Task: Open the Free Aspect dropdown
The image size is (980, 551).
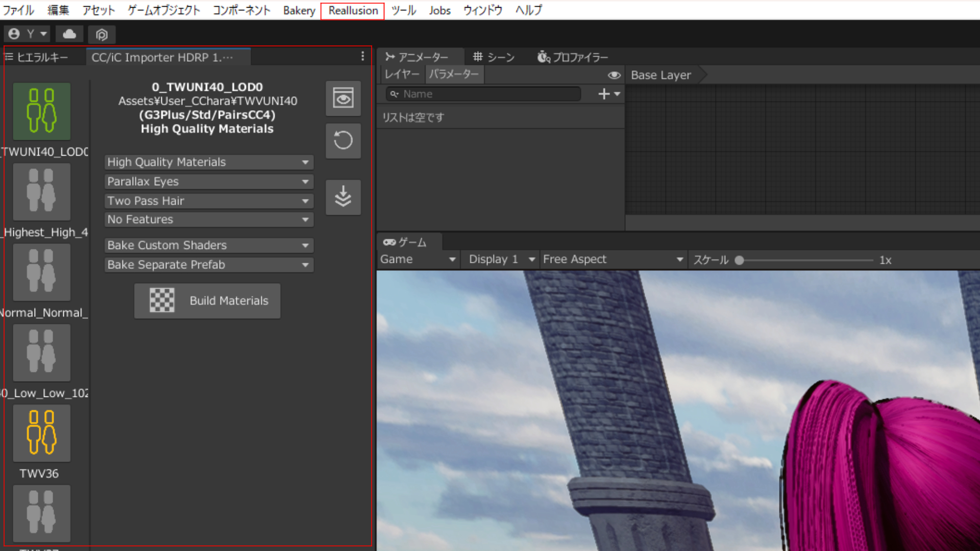Action: point(612,259)
